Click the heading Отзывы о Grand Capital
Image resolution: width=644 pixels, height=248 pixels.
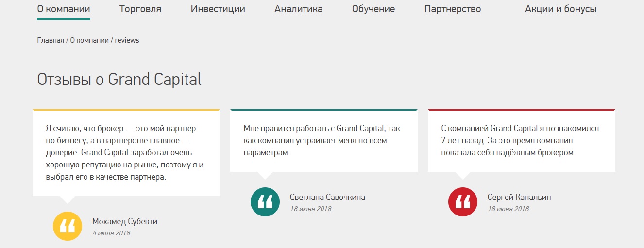(x=119, y=79)
